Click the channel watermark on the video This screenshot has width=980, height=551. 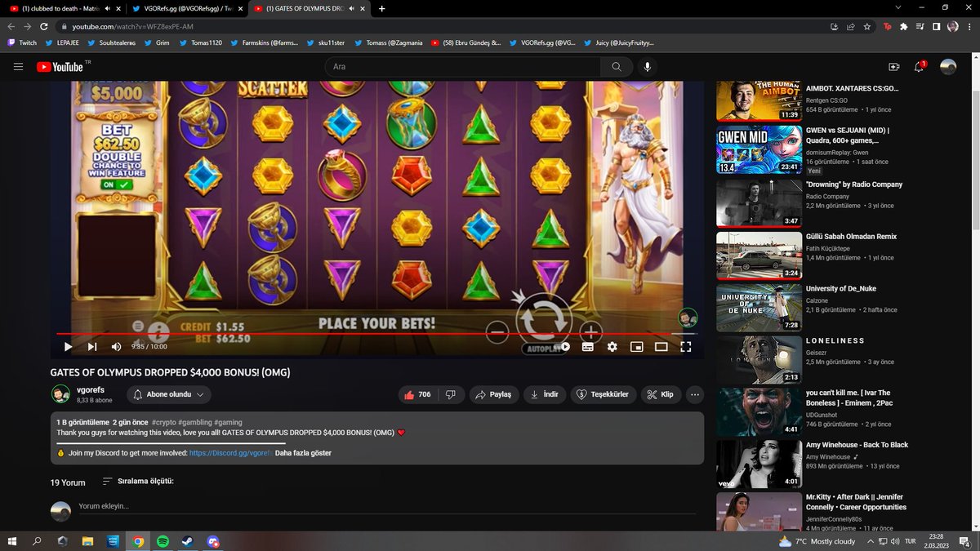688,318
